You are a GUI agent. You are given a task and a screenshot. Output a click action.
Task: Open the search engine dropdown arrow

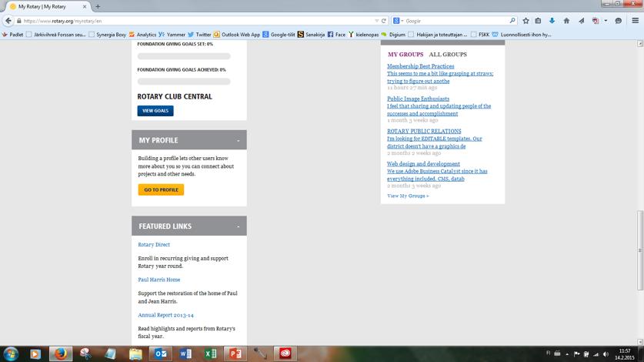(402, 21)
